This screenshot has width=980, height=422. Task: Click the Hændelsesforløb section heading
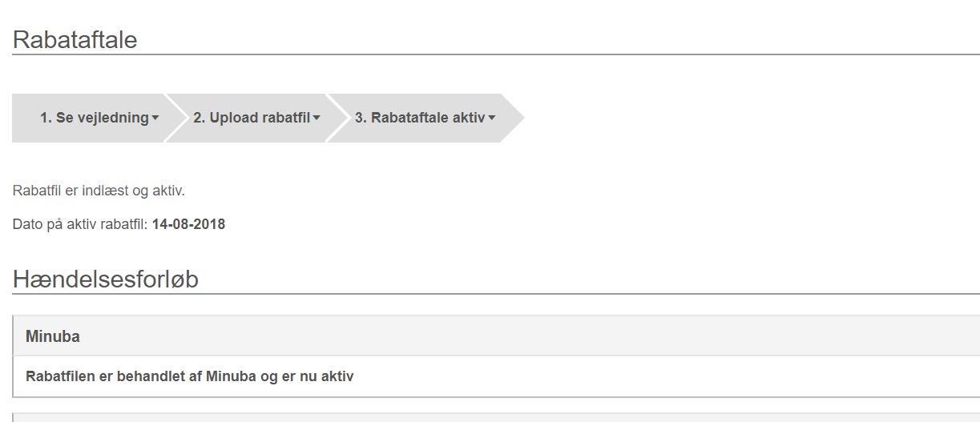pyautogui.click(x=106, y=279)
